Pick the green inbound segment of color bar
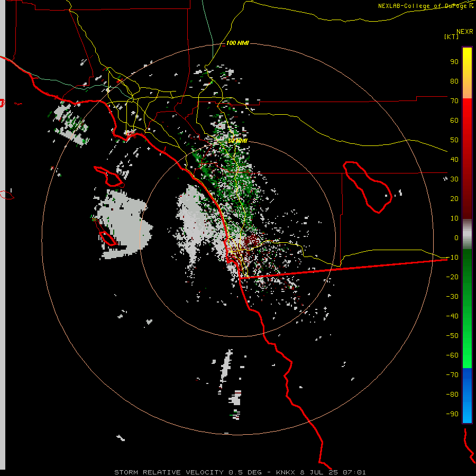This screenshot has height=476, width=476. pos(467,309)
